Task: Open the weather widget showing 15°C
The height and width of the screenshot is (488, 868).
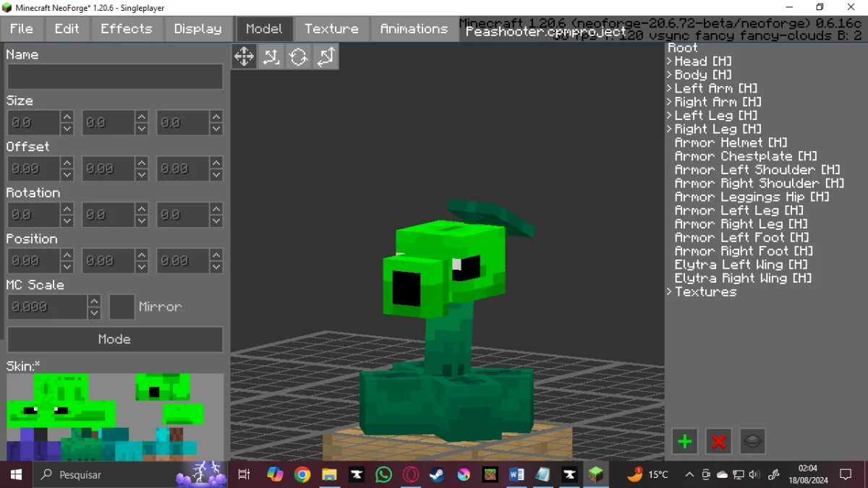Action: pos(647,474)
